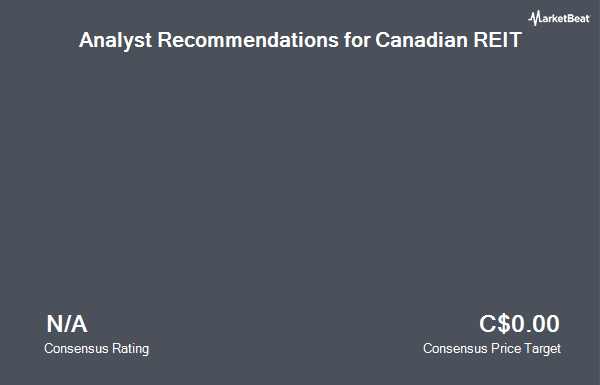The height and width of the screenshot is (385, 600).
Task: Click the word for in the title
Action: pos(357,40)
